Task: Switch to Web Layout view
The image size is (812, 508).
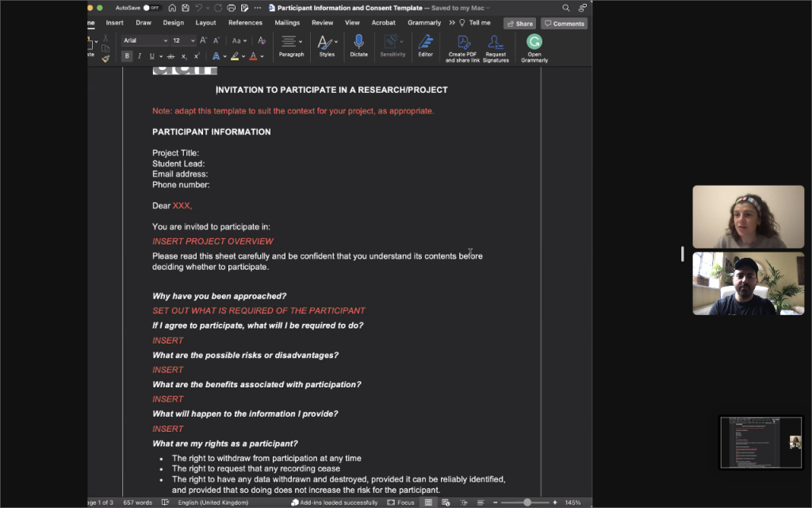Action: tap(446, 502)
